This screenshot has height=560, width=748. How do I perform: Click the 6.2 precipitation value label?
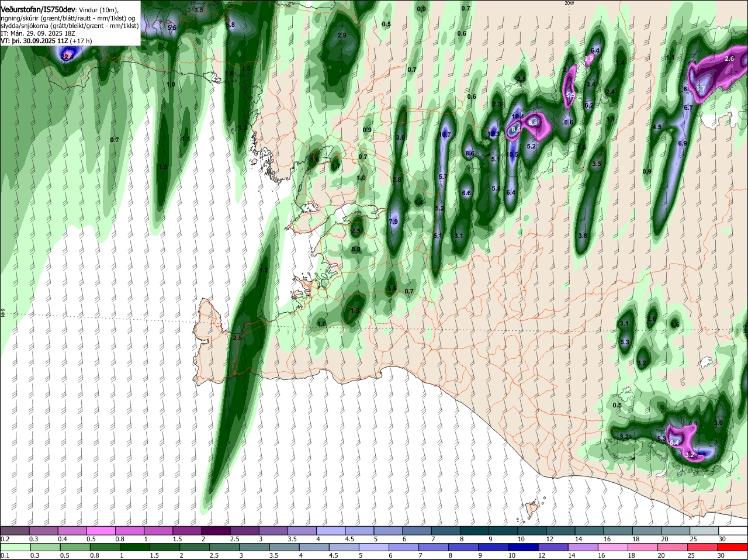pyautogui.click(x=589, y=105)
